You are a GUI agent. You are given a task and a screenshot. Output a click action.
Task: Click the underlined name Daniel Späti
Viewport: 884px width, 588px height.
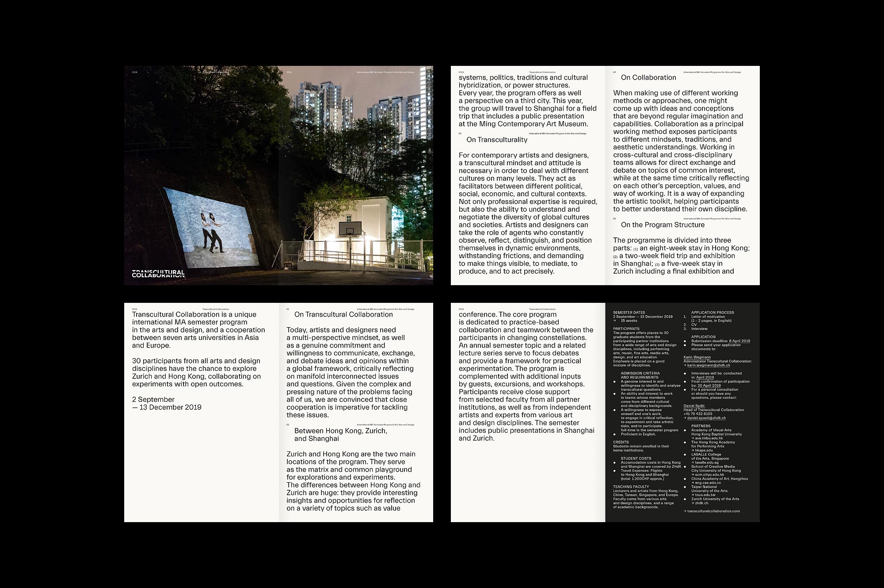tap(694, 406)
